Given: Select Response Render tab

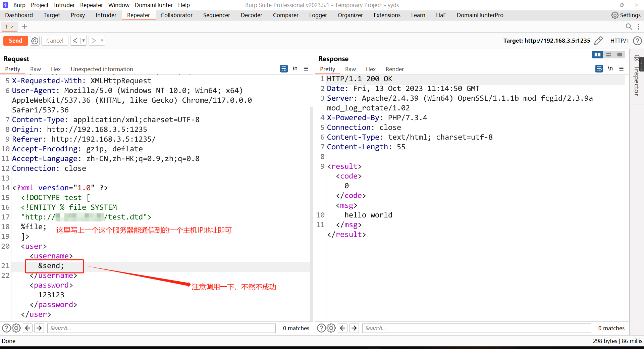Looking at the screenshot, I should (x=395, y=69).
